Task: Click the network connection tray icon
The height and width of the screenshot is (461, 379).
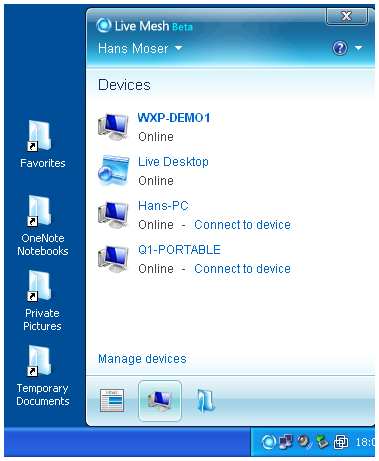Action: [x=286, y=442]
